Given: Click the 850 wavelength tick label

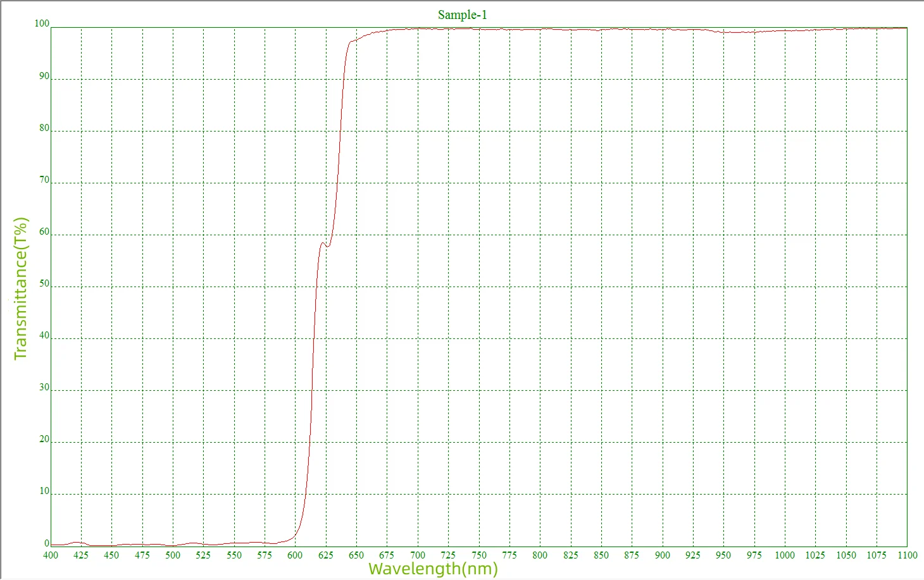Looking at the screenshot, I should point(601,555).
